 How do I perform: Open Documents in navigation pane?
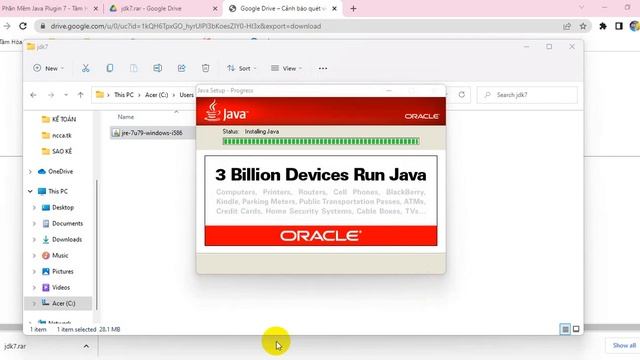coord(62,223)
